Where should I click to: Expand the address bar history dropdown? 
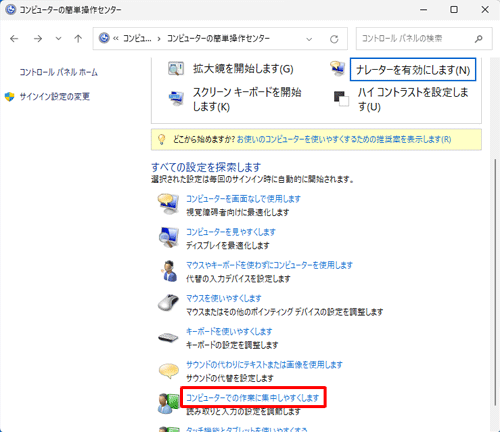point(309,39)
